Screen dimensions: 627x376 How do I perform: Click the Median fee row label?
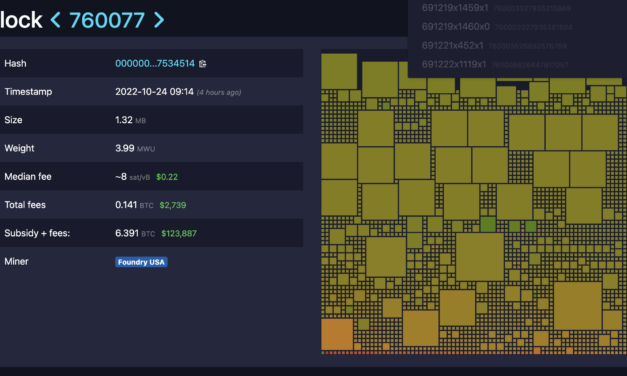[28, 176]
